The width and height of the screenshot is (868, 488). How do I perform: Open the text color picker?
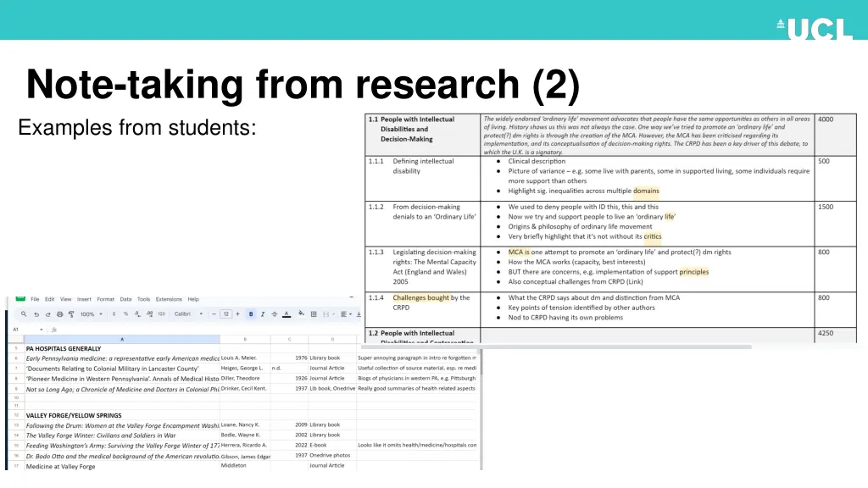click(x=287, y=314)
